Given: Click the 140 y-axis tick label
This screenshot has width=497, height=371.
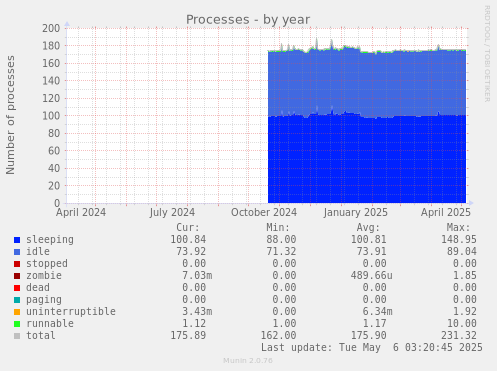Looking at the screenshot, I should [51, 81].
